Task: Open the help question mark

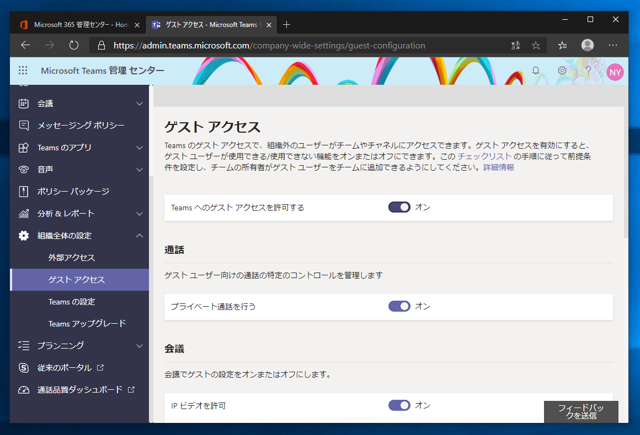Action: click(588, 71)
